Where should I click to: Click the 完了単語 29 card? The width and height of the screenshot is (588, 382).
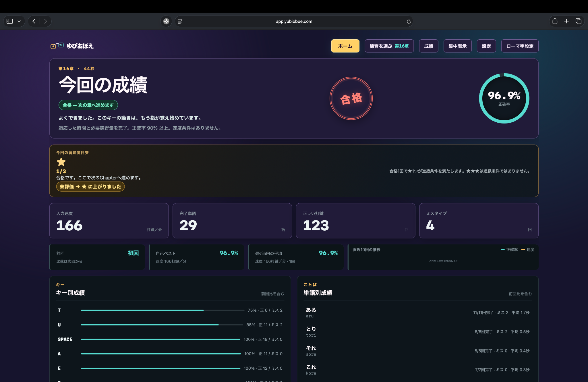[x=232, y=221]
